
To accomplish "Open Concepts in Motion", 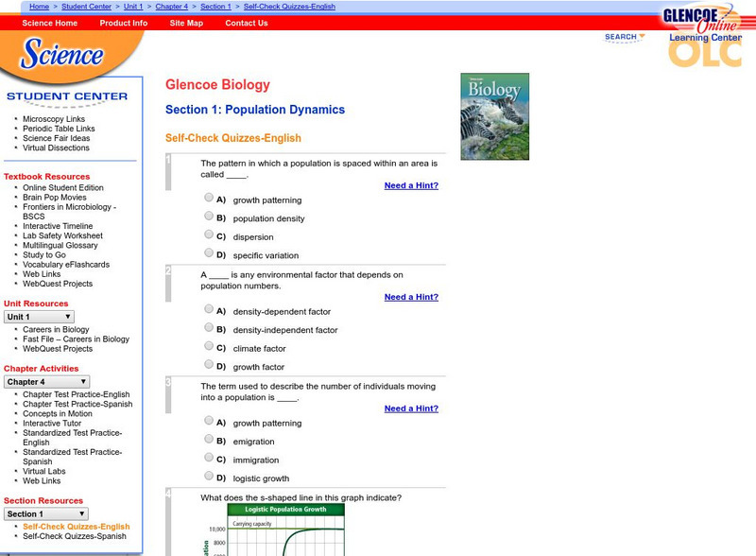I will 58,413.
